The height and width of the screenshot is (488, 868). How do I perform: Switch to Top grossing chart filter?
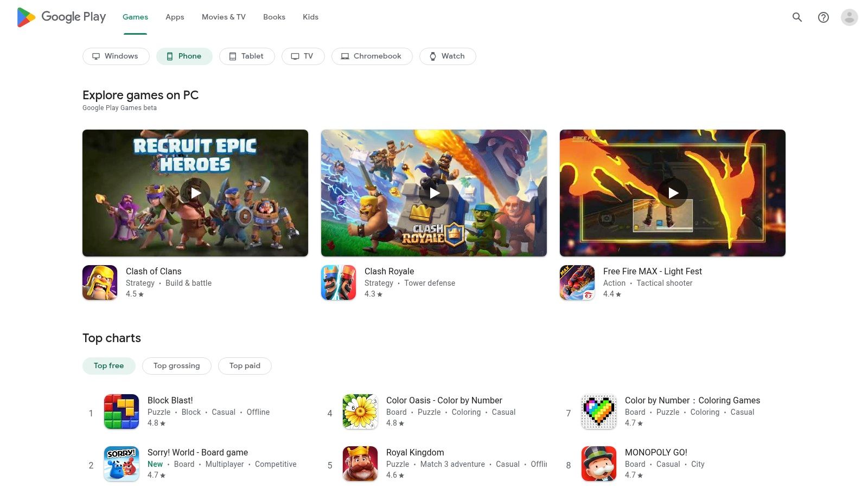[x=176, y=365]
